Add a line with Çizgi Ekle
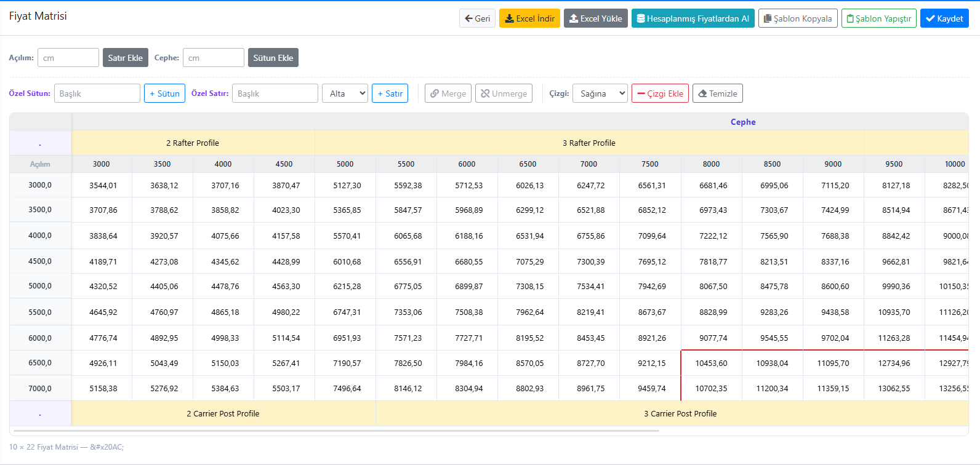The width and height of the screenshot is (980, 465). point(660,93)
